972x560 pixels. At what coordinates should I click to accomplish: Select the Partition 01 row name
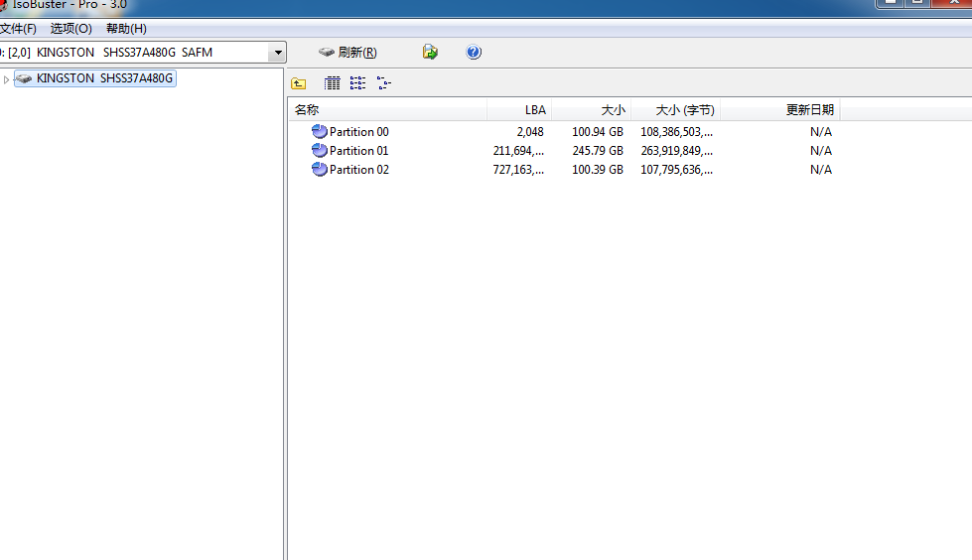(359, 150)
